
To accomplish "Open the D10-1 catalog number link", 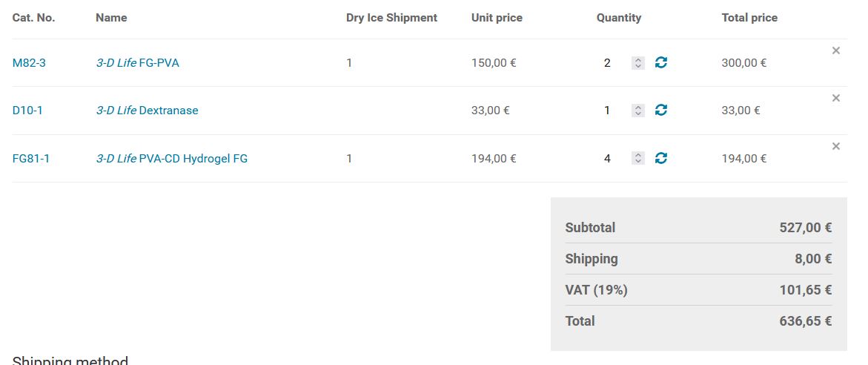I will (27, 111).
